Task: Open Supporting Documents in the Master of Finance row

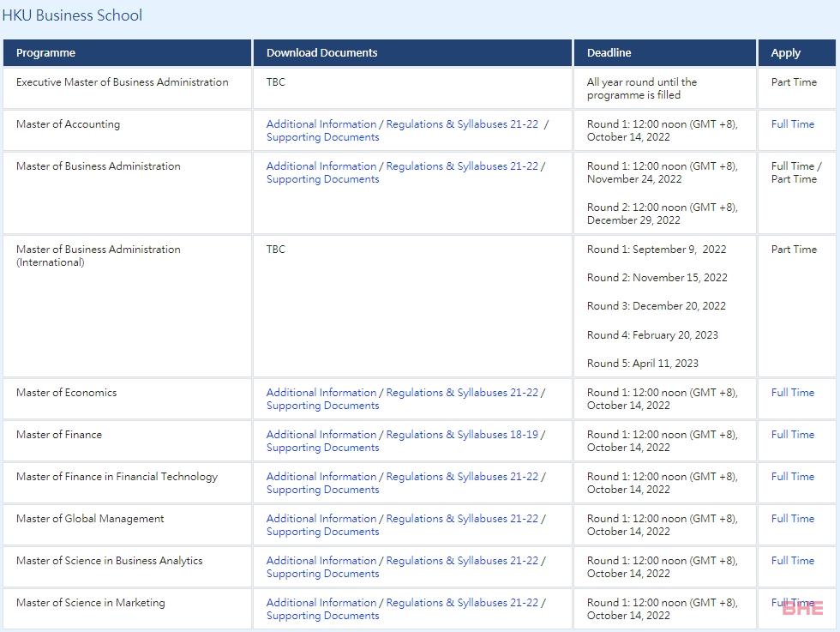Action: tap(322, 448)
